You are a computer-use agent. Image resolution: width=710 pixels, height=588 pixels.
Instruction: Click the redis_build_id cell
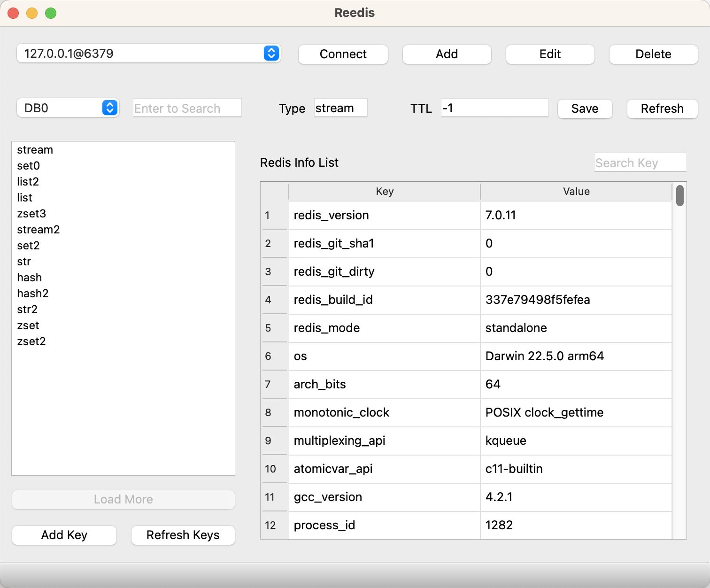(385, 300)
